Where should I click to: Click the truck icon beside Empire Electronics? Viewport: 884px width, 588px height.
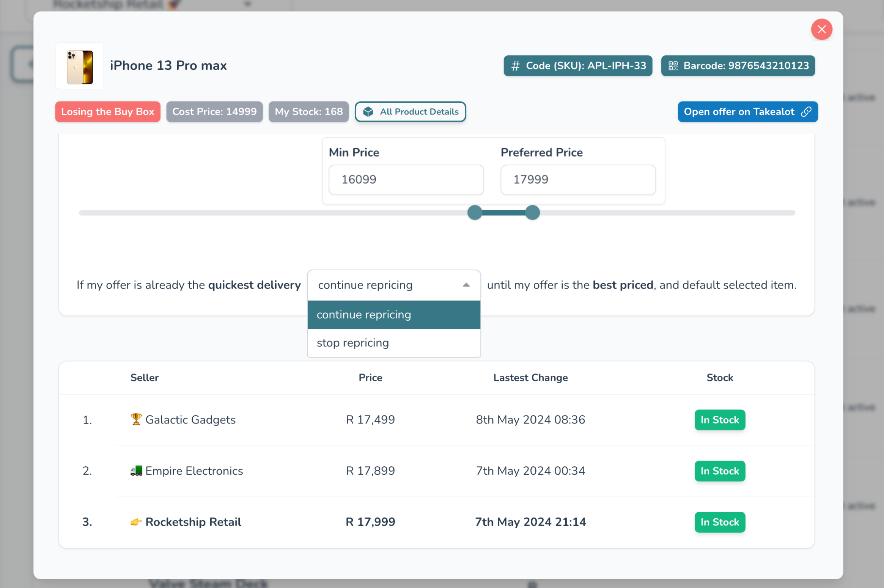(136, 470)
